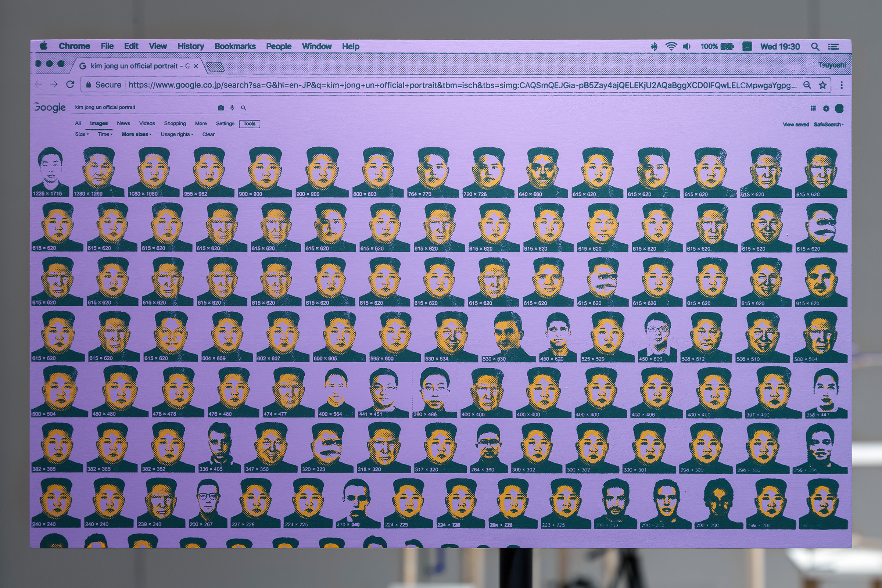Switch to the All results tab

pos(78,123)
